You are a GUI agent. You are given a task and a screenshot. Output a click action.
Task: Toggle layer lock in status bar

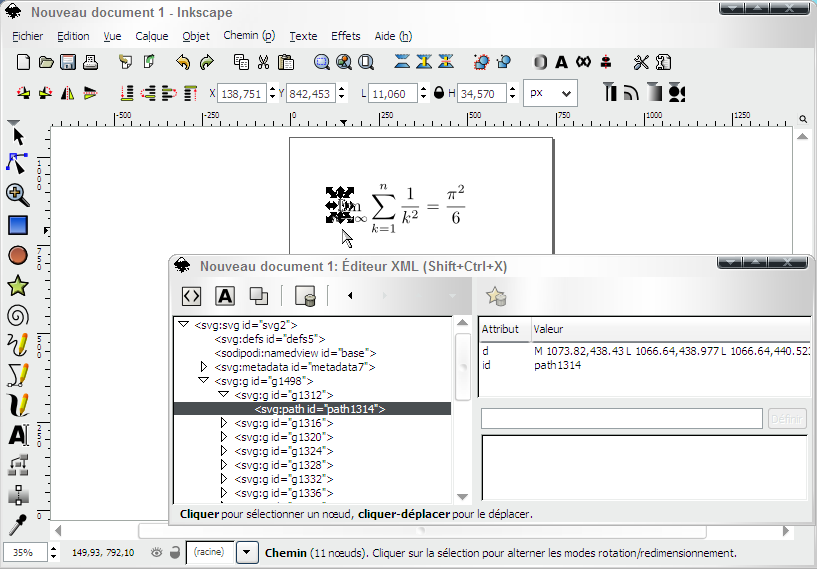click(176, 552)
